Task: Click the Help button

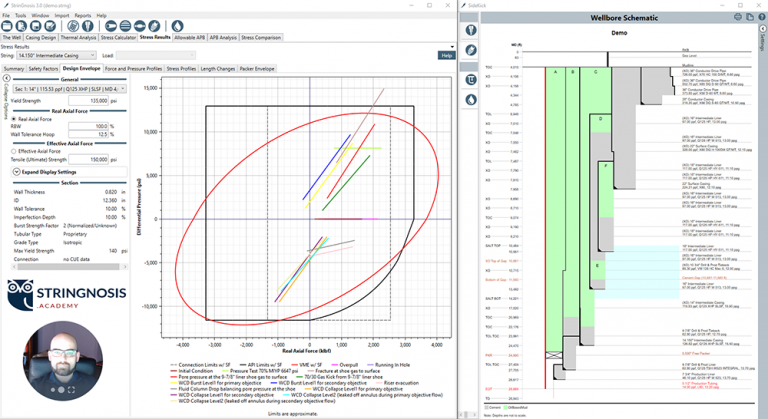Action: pyautogui.click(x=446, y=56)
